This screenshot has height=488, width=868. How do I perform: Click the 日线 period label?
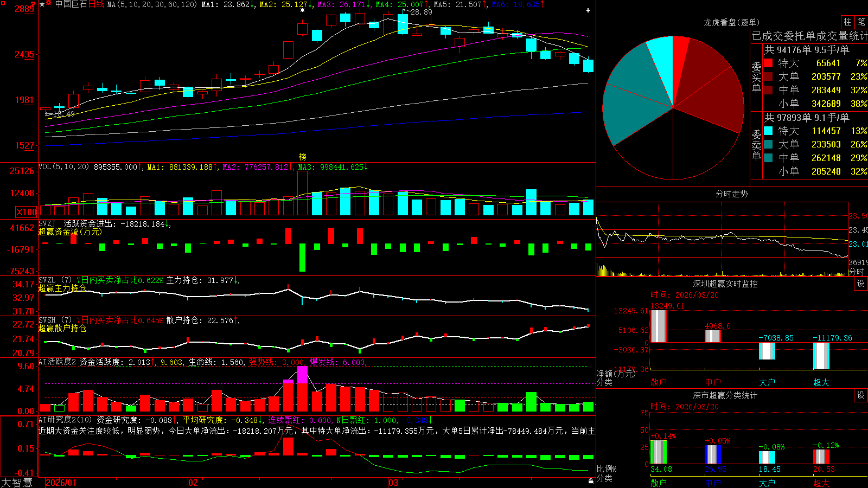[x=95, y=4]
